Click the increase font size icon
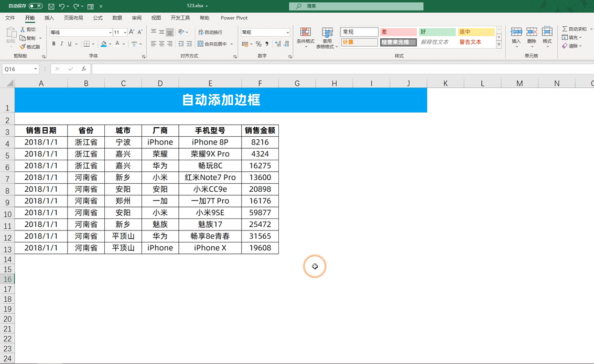This screenshot has width=594, height=364. (x=132, y=32)
